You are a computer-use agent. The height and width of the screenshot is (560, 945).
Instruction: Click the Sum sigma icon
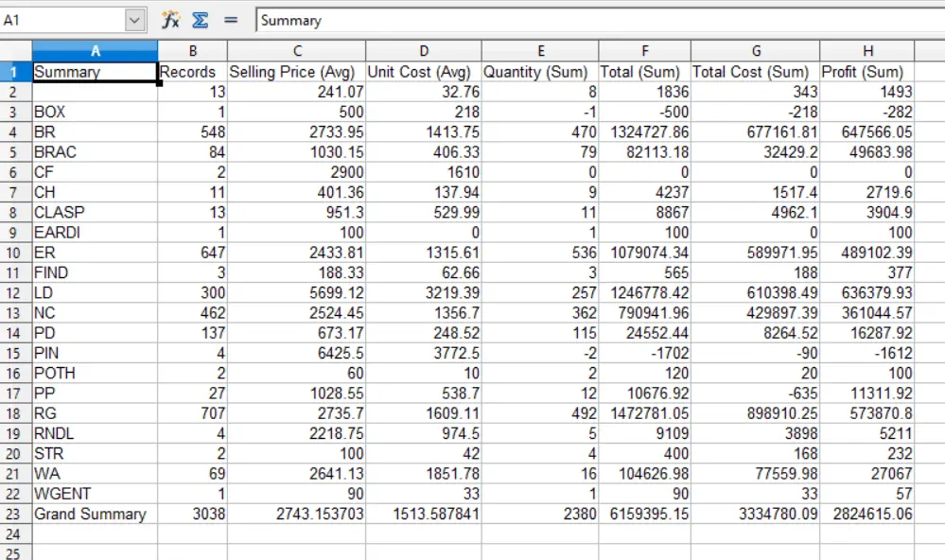[x=201, y=20]
